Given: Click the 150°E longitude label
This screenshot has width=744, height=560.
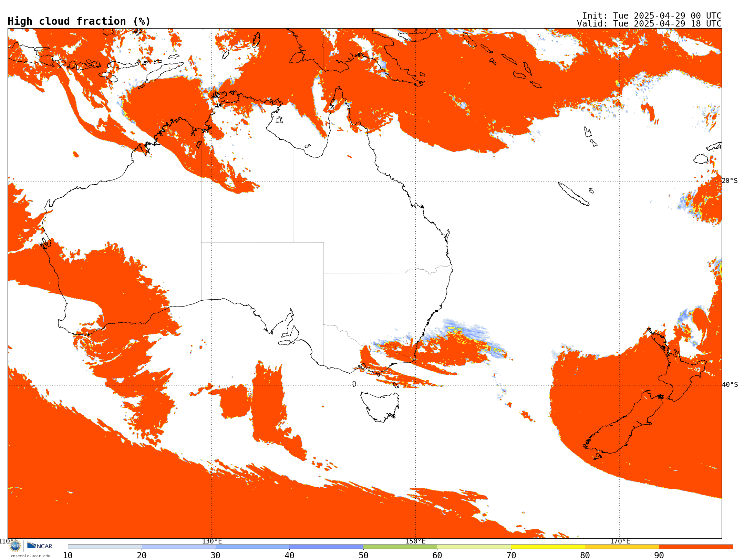Looking at the screenshot, I should point(415,541).
